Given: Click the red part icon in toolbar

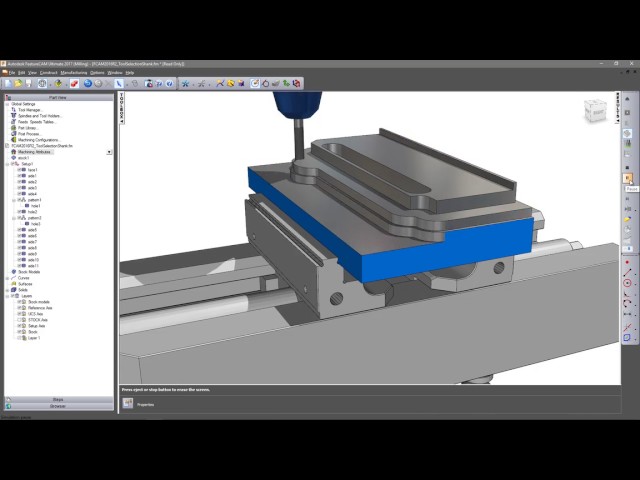Looking at the screenshot, I should coord(74,83).
